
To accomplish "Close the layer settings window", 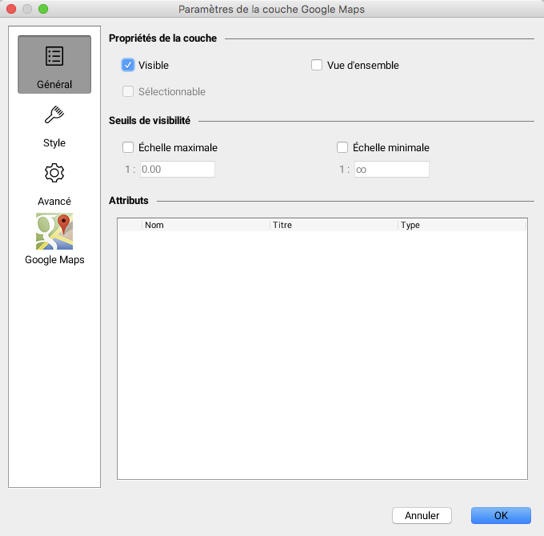I will click(11, 9).
